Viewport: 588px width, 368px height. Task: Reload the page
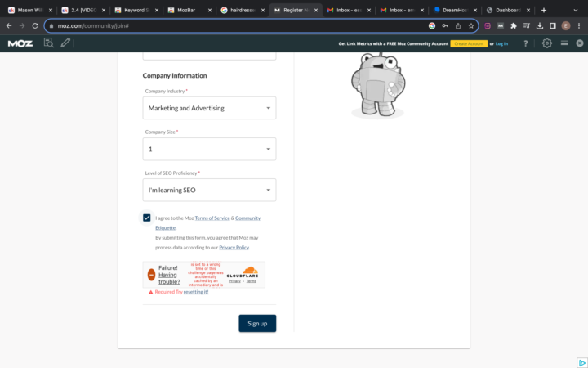point(35,25)
